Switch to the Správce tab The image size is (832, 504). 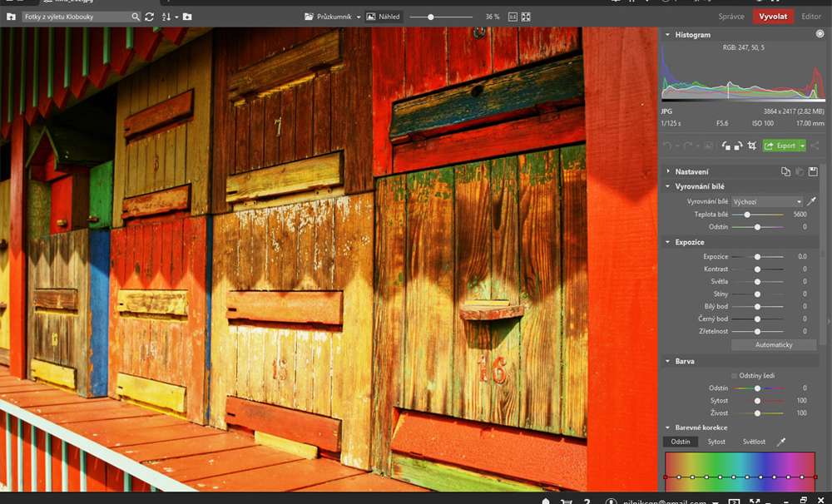pyautogui.click(x=731, y=17)
